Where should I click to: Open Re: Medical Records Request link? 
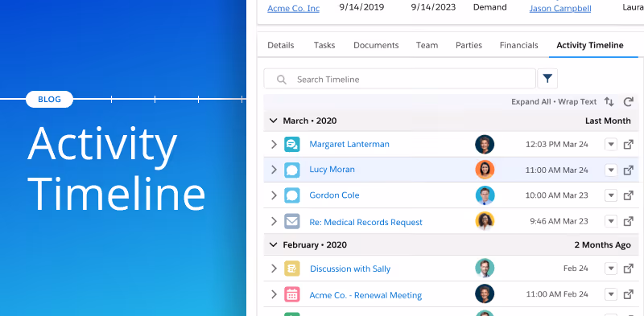(x=366, y=222)
